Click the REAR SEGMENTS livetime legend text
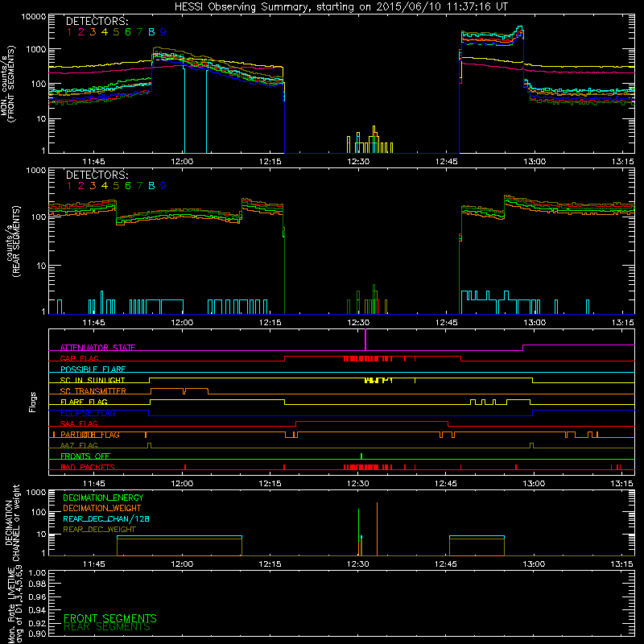The image size is (644, 644). (x=107, y=627)
